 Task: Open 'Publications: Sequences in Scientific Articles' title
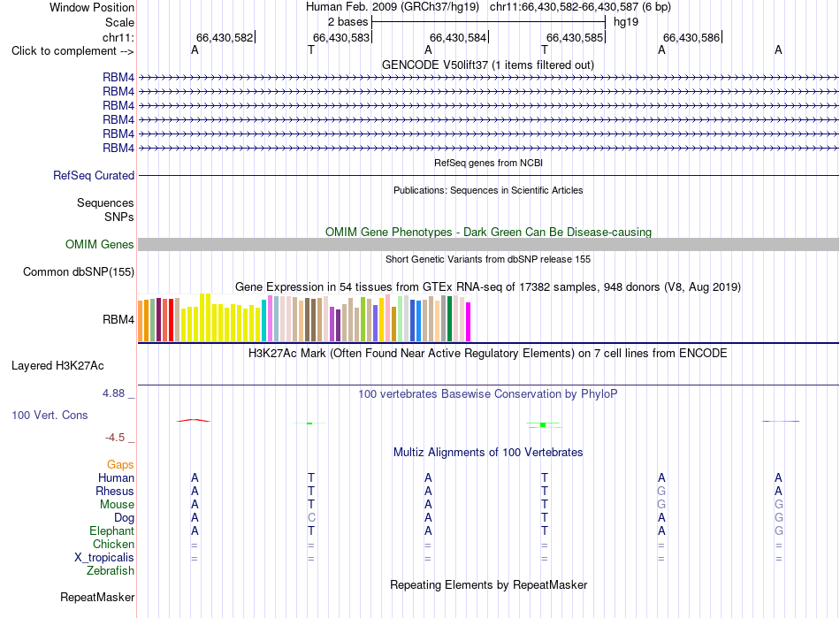point(488,190)
